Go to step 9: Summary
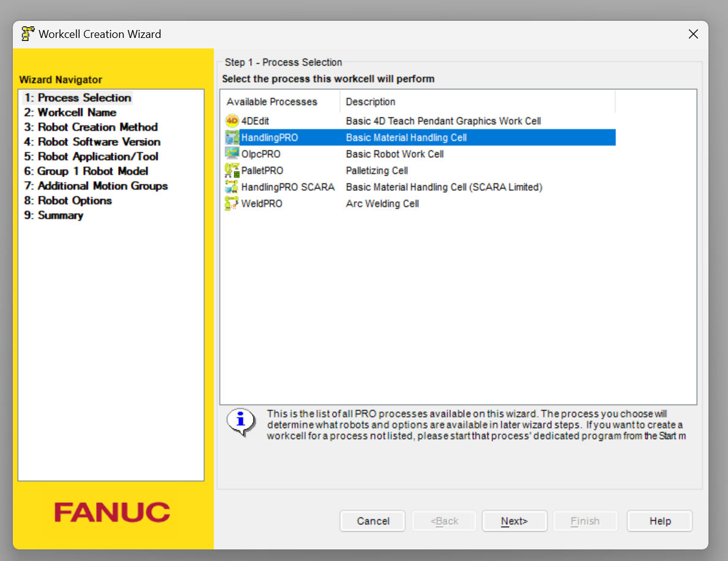The height and width of the screenshot is (561, 728). click(x=53, y=215)
